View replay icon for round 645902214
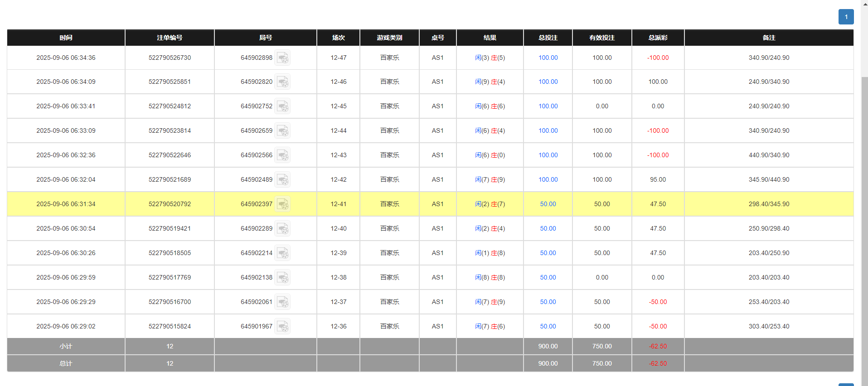This screenshot has width=868, height=386. click(283, 253)
